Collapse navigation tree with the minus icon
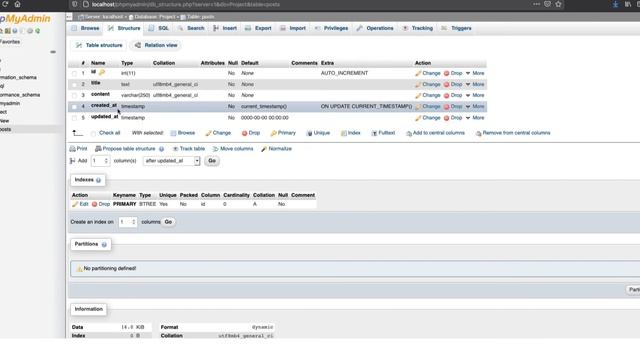The image size is (640, 360). [x=53, y=52]
